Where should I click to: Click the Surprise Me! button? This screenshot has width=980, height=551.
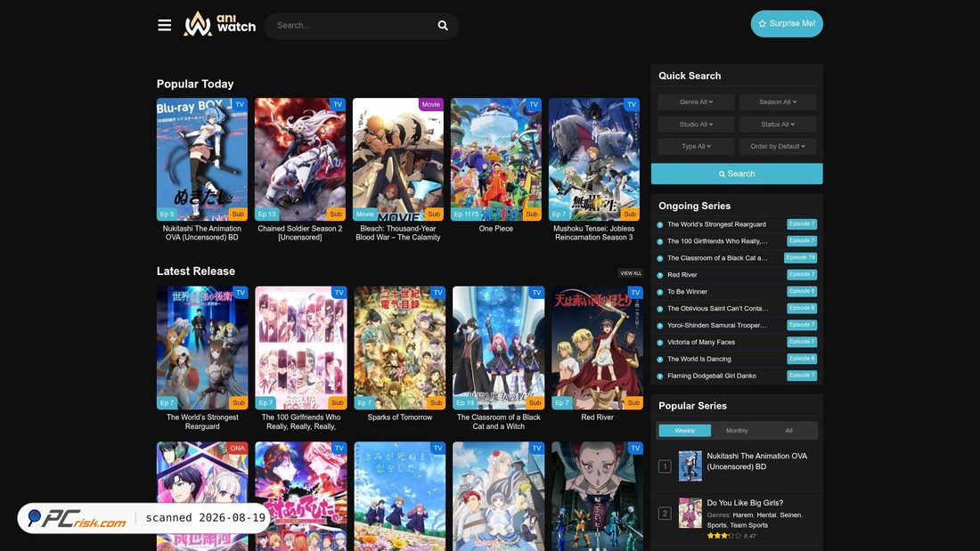click(x=787, y=24)
